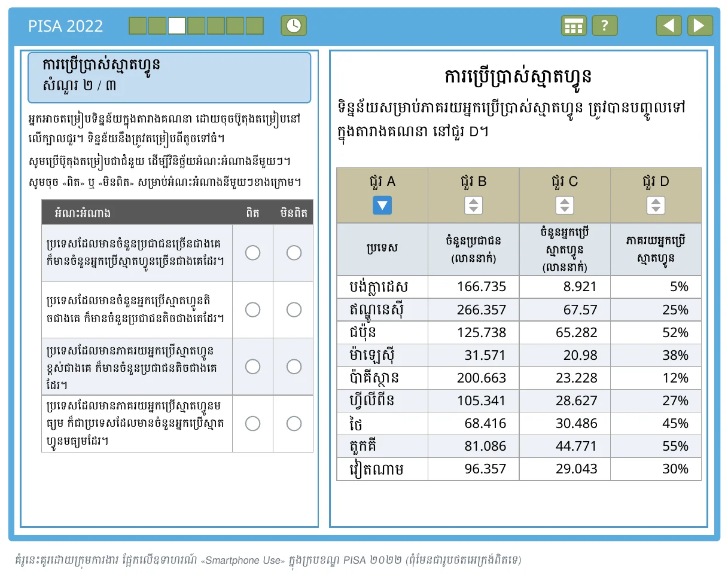Click the blue sort arrow under column A
Viewport: 728px width, 578px height.
[x=382, y=206]
